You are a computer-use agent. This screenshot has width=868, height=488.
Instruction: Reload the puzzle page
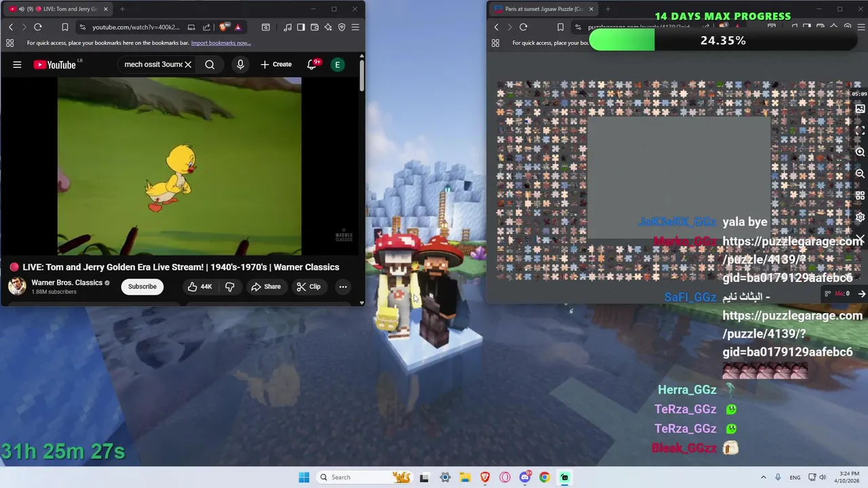[x=524, y=27]
